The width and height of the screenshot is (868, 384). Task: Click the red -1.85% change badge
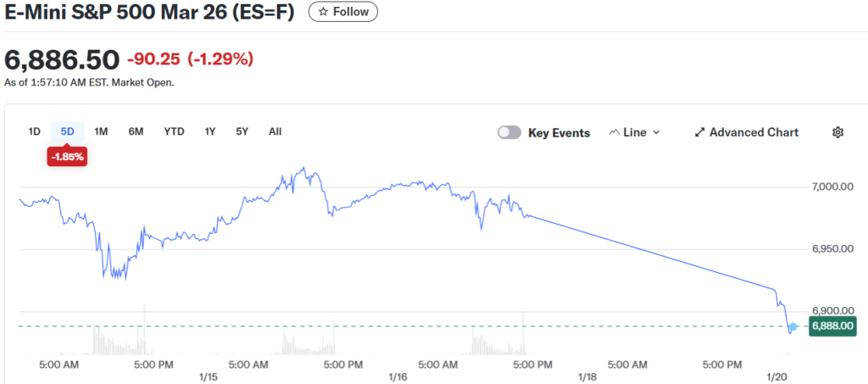[68, 157]
